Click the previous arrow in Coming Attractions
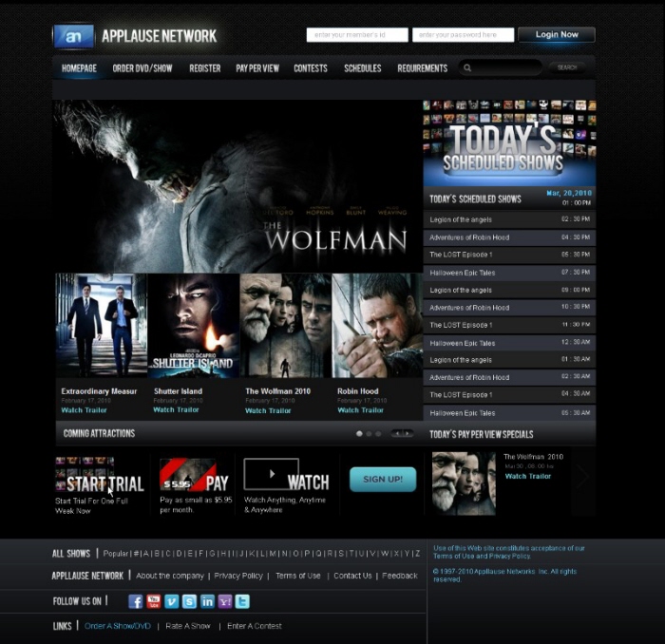This screenshot has height=644, width=665. [x=397, y=433]
